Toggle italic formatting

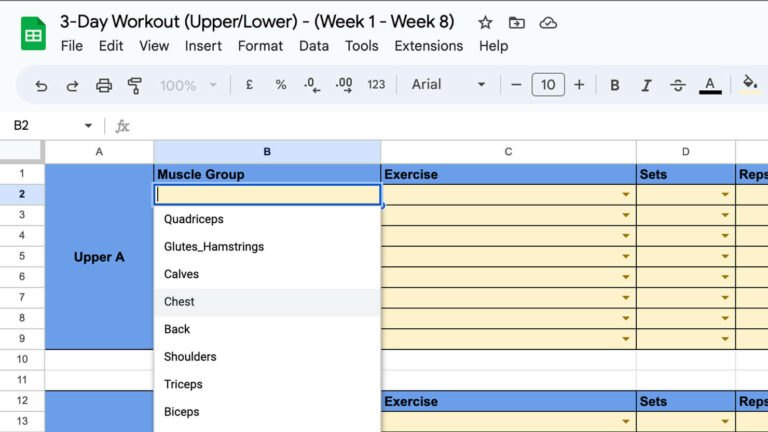click(x=646, y=85)
